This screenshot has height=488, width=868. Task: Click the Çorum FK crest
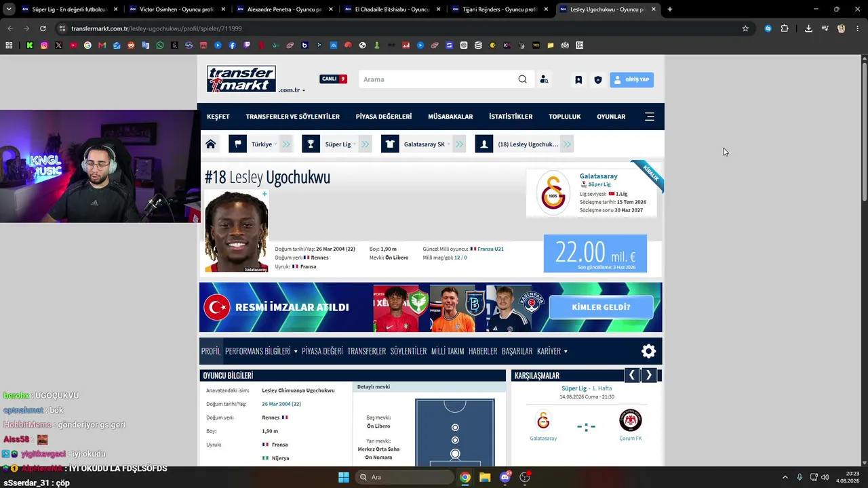pyautogui.click(x=631, y=421)
